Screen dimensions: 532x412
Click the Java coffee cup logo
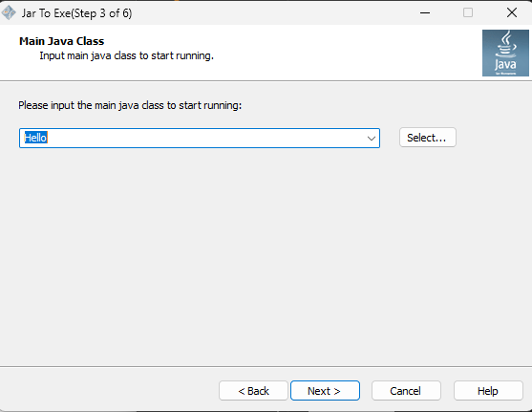(x=505, y=53)
